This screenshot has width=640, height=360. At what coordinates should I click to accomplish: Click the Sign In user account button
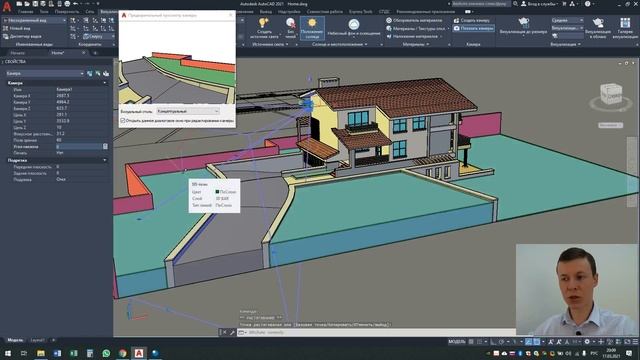tap(539, 4)
